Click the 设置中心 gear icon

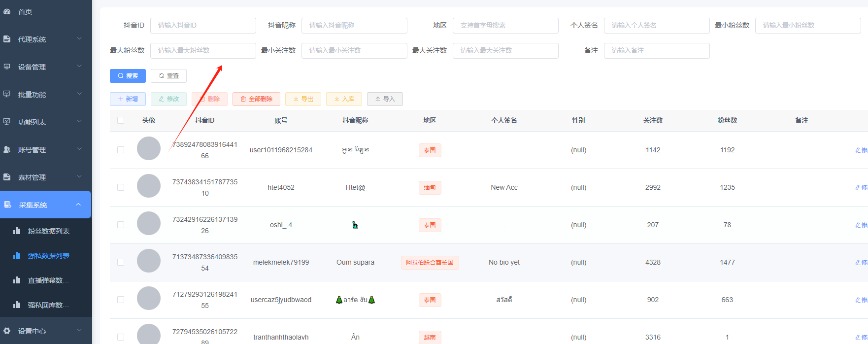(x=7, y=331)
